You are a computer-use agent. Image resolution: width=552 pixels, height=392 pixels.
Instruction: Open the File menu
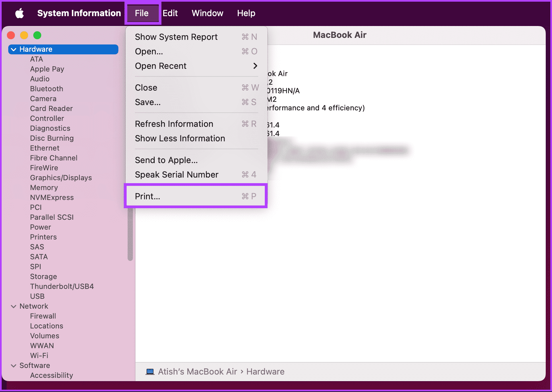click(142, 13)
